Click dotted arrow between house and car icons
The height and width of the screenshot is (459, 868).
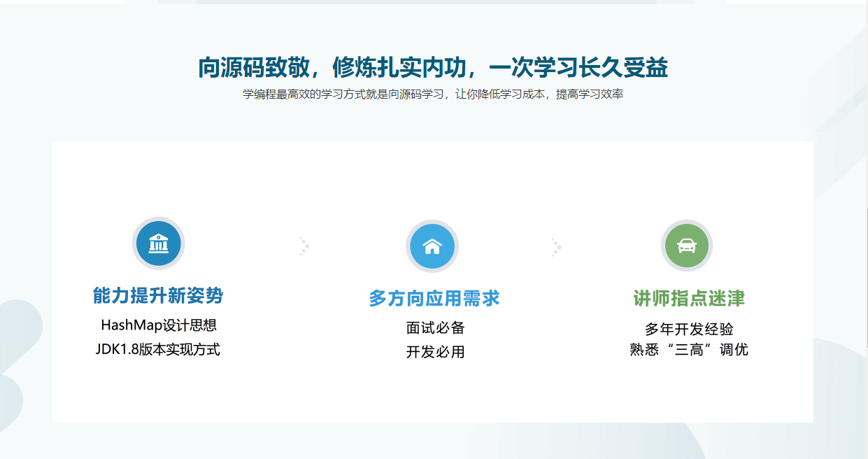point(556,247)
